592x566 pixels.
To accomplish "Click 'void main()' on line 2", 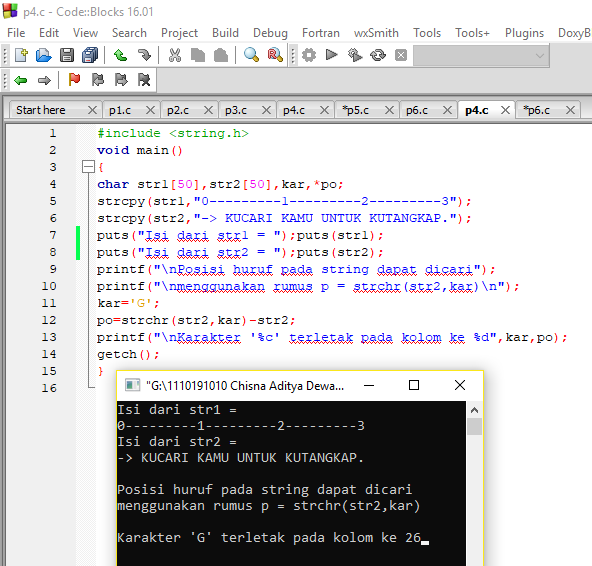I will point(140,150).
